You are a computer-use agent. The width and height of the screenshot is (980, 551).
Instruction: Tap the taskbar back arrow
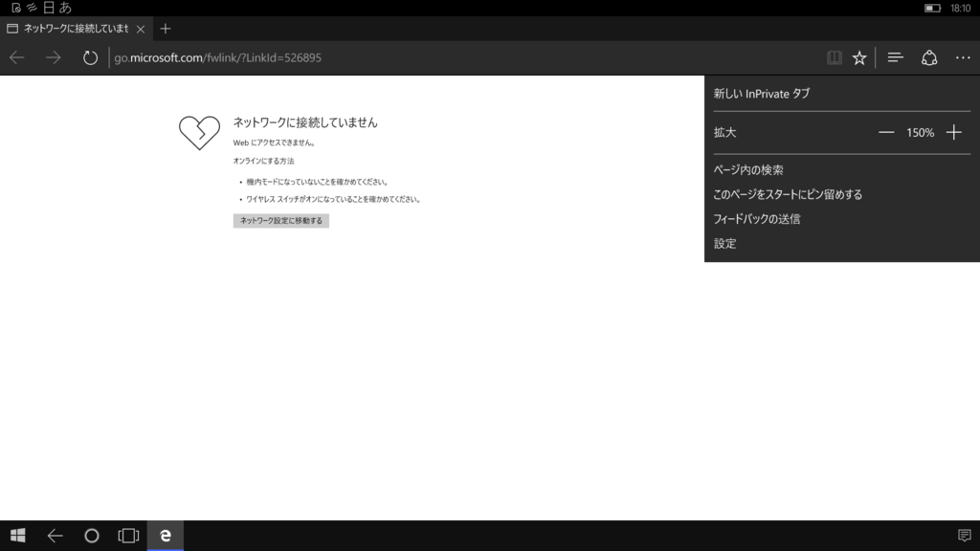click(55, 536)
